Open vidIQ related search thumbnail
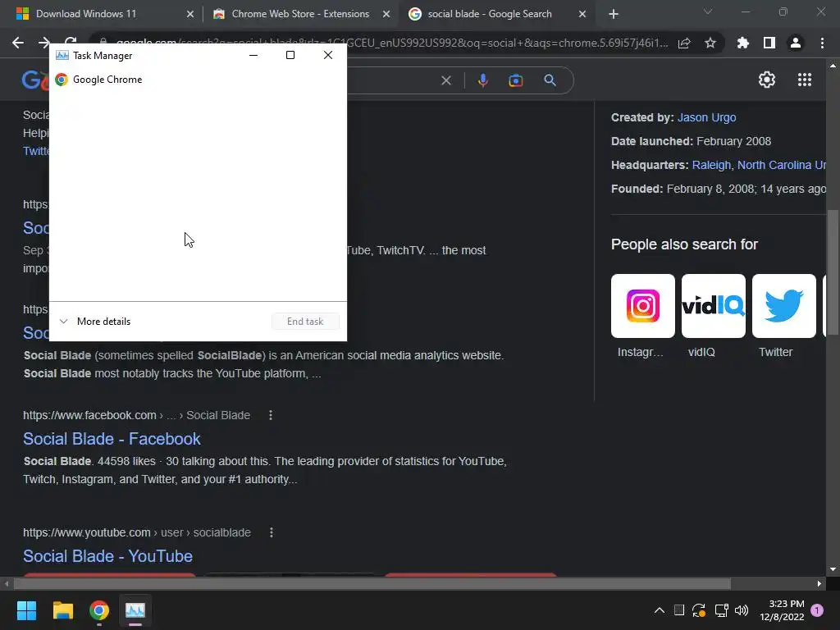840x630 pixels. point(714,306)
